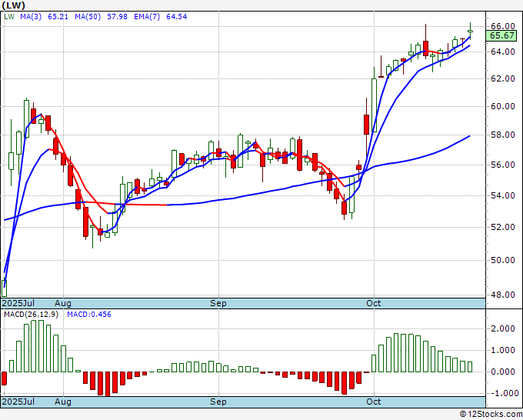Click the MACD:0.456 value readout
Viewport: 523px width, 420px height.
(x=89, y=315)
